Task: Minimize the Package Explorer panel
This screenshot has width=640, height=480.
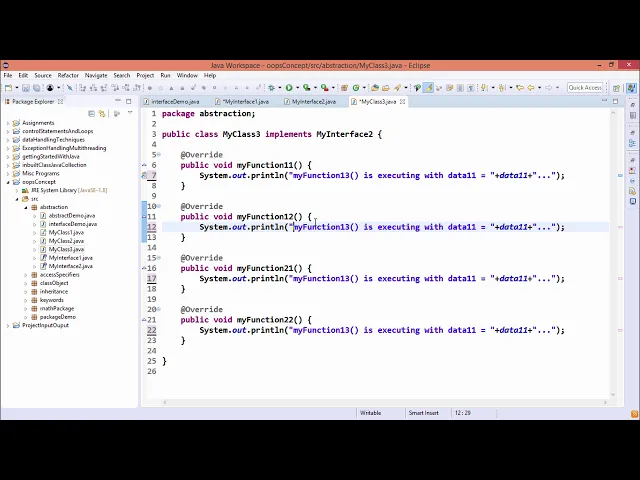Action: tap(118, 101)
